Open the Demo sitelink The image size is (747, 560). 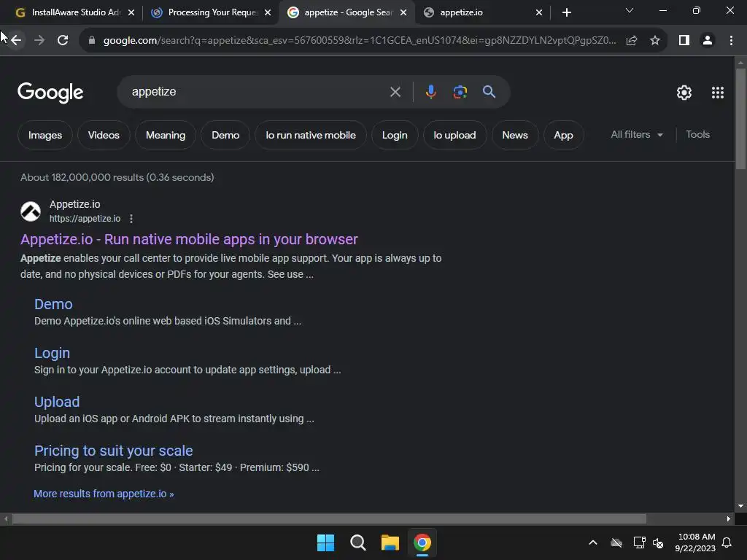coord(53,304)
